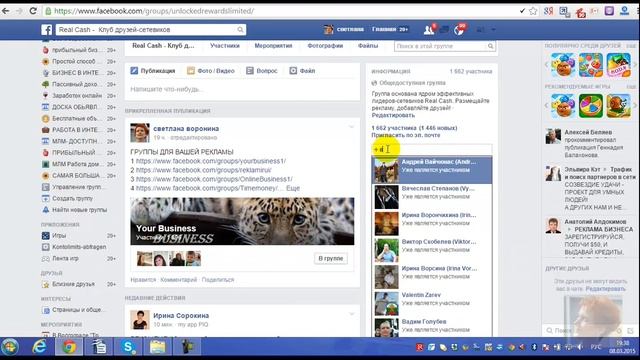Select Вопрос composer option
Viewport: 640px width, 360px height.
(262, 71)
